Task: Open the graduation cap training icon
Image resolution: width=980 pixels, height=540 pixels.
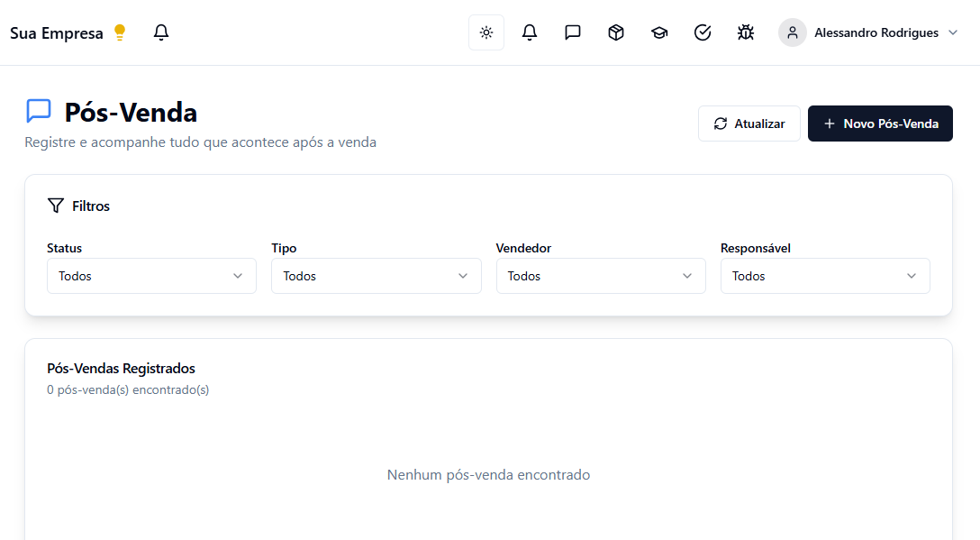Action: click(x=659, y=32)
